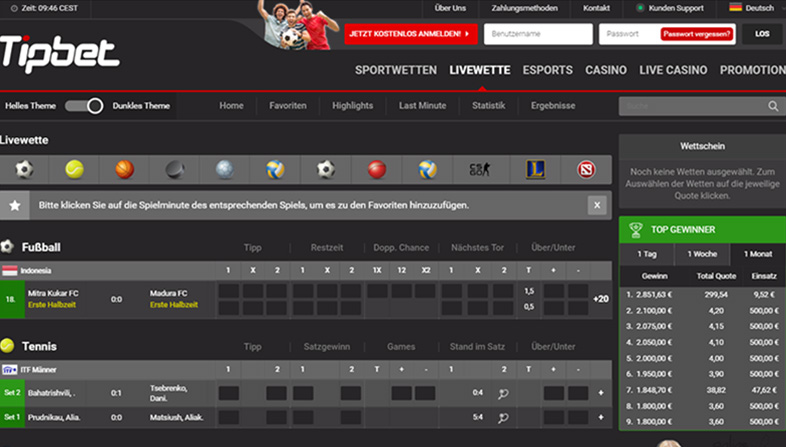Click the Wettschein panel header

pos(702,146)
